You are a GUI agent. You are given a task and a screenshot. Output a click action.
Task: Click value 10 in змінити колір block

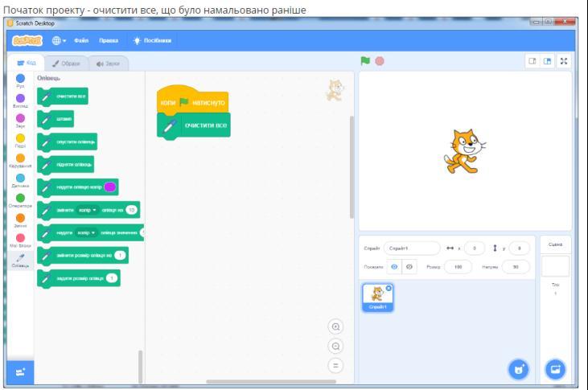tap(131, 210)
